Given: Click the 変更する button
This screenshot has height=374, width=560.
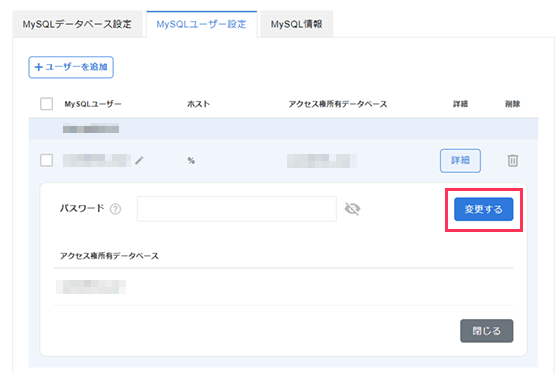Looking at the screenshot, I should click(x=484, y=209).
